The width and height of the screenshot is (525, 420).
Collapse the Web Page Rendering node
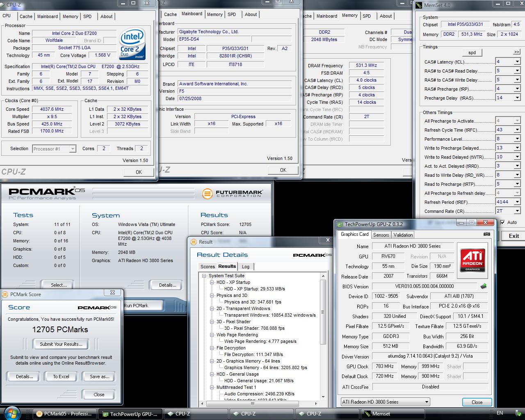[x=212, y=335]
